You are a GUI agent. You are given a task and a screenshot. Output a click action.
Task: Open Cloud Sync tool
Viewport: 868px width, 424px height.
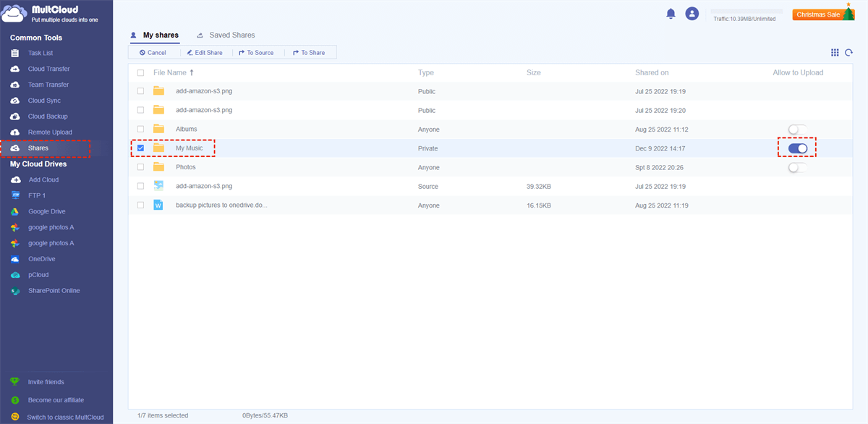point(43,101)
